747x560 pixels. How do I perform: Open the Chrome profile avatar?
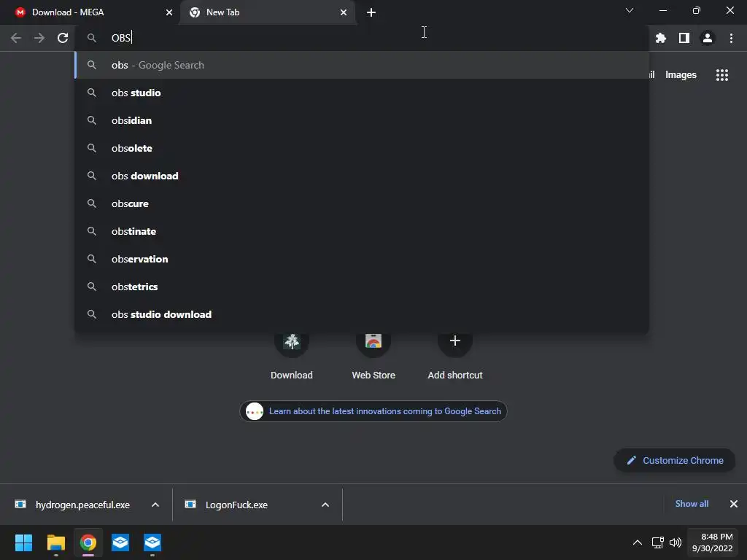[708, 38]
